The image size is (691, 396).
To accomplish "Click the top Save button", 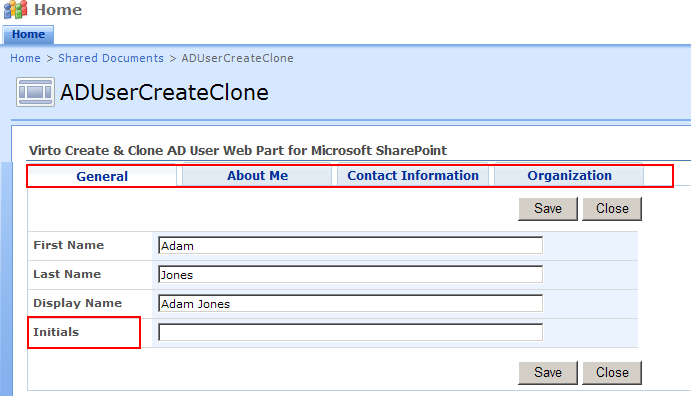I will 548,209.
